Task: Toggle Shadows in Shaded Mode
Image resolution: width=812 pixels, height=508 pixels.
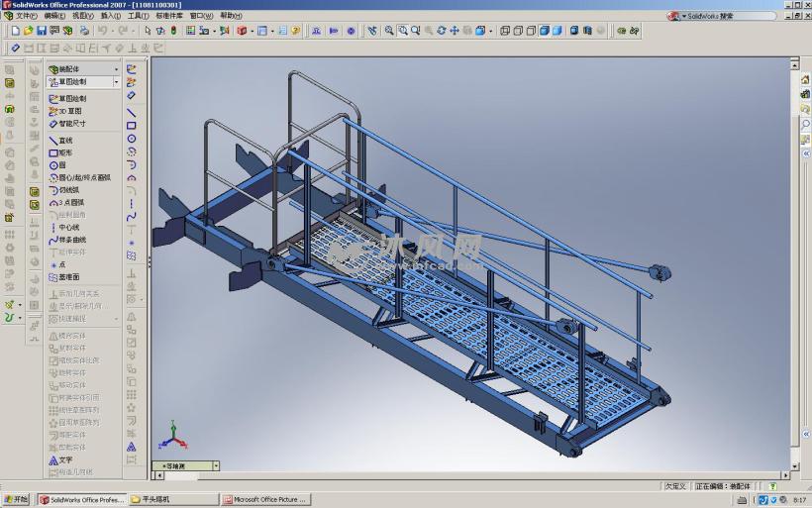Action: pos(574,31)
